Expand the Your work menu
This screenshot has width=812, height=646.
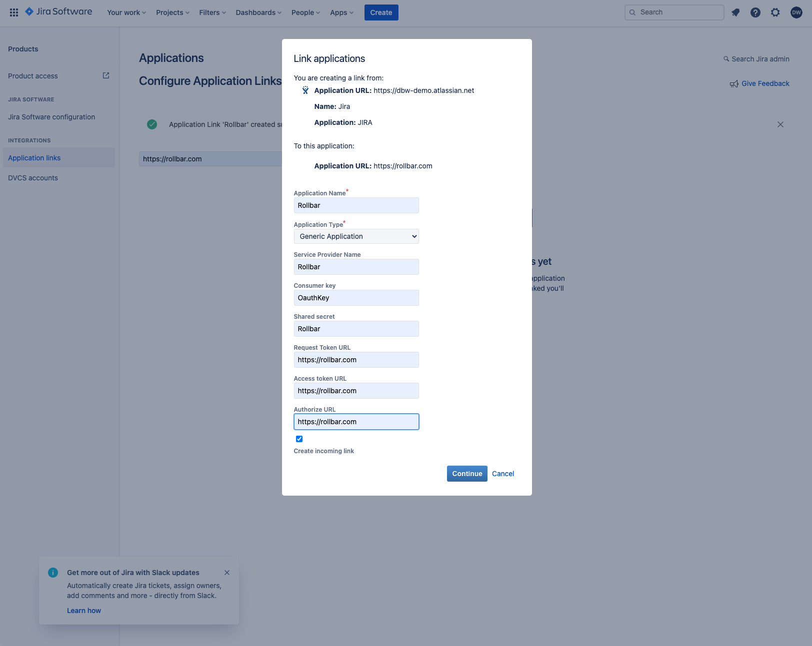tap(126, 12)
